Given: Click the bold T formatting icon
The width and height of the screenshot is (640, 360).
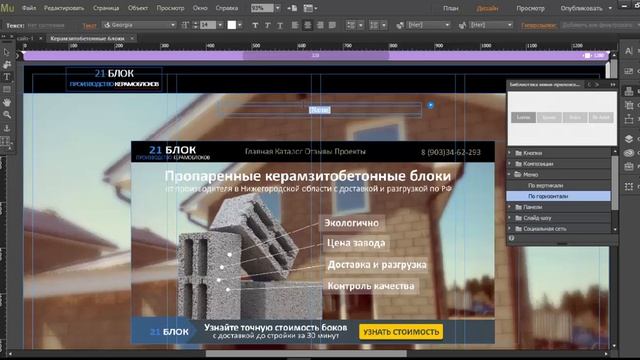Looking at the screenshot, I should tap(255, 25).
